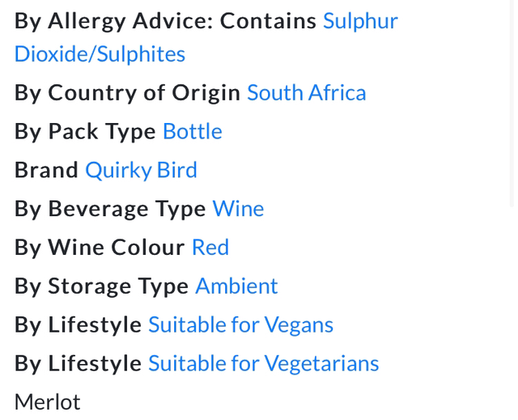Click the 'By Beverage Type' label
The height and width of the screenshot is (420, 518).
click(110, 210)
